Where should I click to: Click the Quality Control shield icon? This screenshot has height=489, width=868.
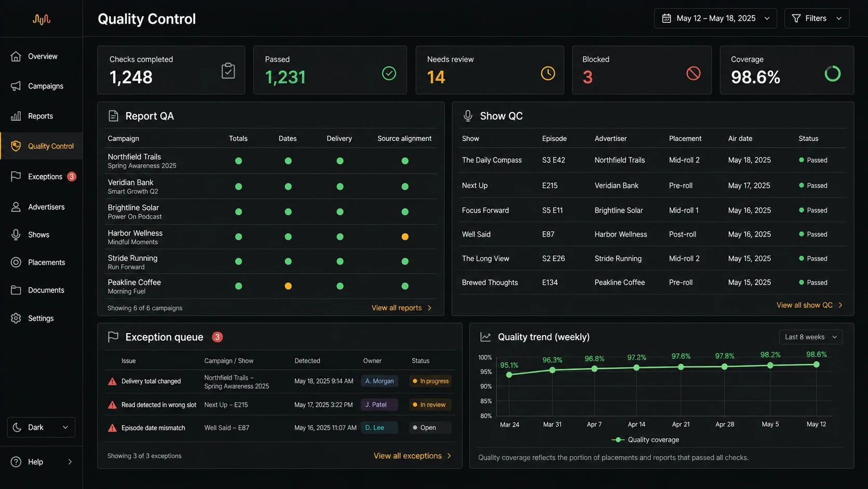point(16,146)
